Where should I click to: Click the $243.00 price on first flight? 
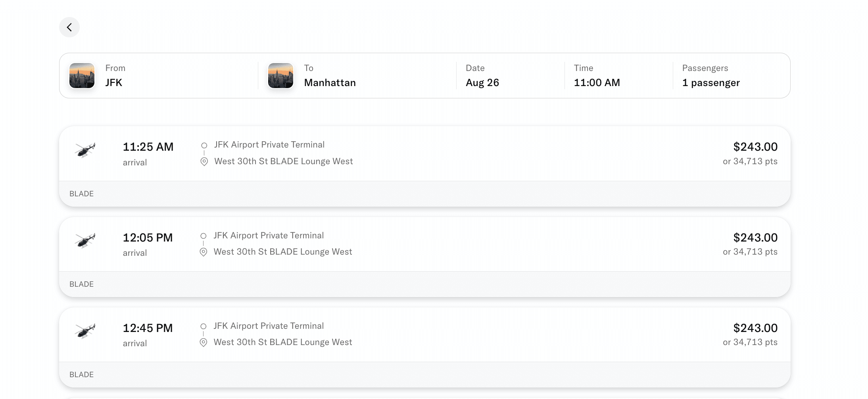[x=755, y=147]
